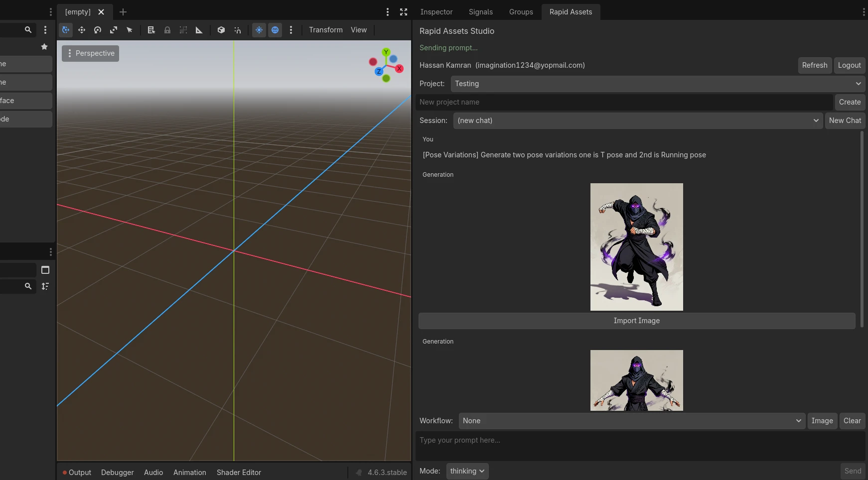Screen dimensions: 868x480
Task: Select the Rapid Assets tab
Action: point(571,12)
